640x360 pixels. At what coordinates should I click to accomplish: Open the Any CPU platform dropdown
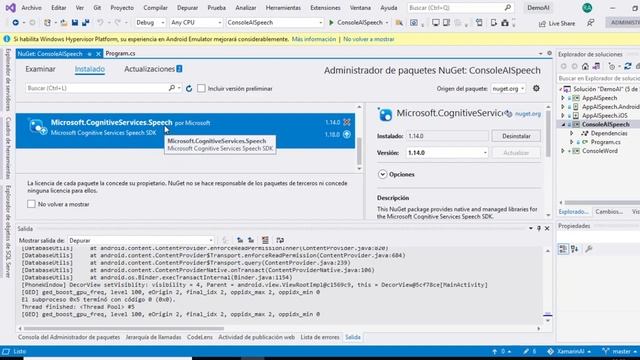[x=196, y=23]
